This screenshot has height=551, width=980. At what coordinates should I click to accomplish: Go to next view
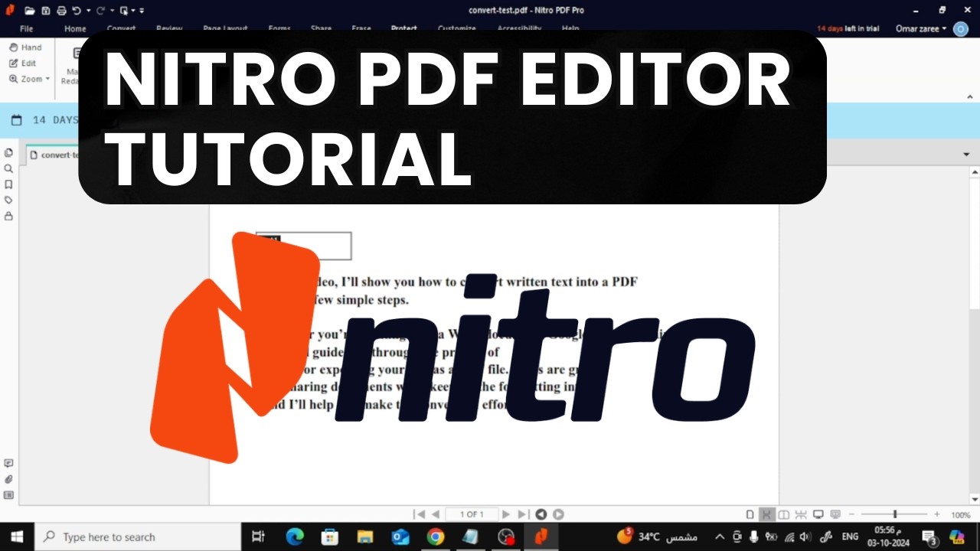[558, 514]
